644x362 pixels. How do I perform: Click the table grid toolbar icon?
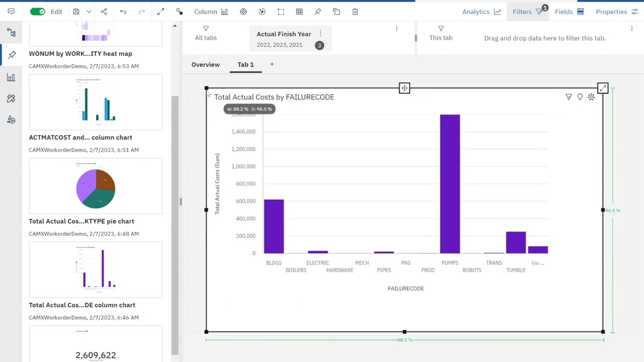tap(299, 12)
